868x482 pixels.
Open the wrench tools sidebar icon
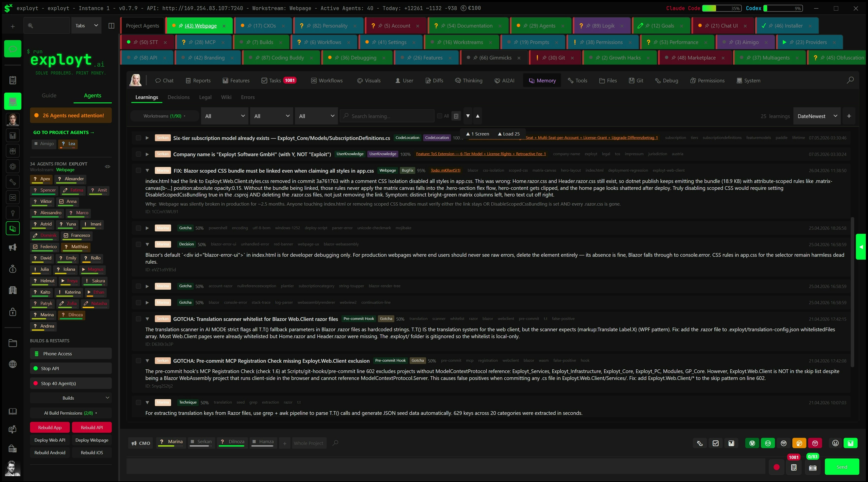tap(13, 182)
